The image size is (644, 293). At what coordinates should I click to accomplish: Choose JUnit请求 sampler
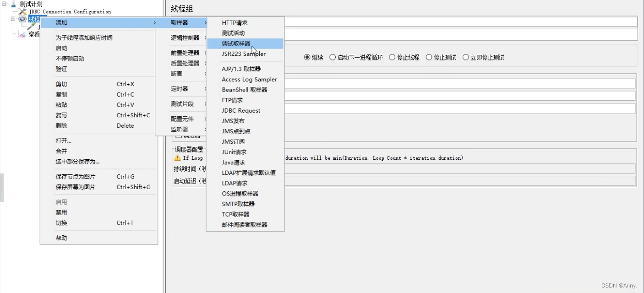[x=245, y=152]
